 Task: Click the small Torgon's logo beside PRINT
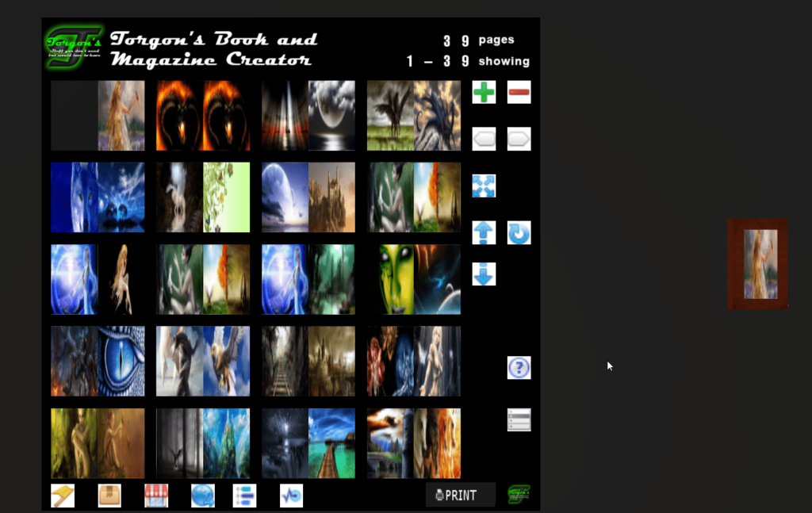tap(519, 494)
